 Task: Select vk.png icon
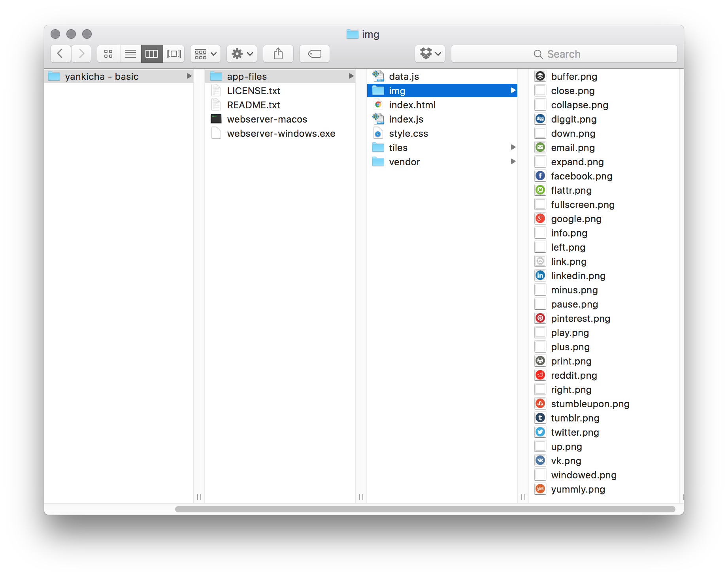(x=540, y=461)
